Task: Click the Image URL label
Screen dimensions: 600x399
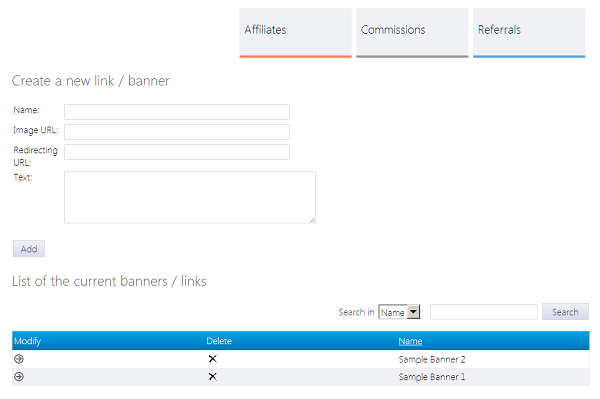Action: 36,130
